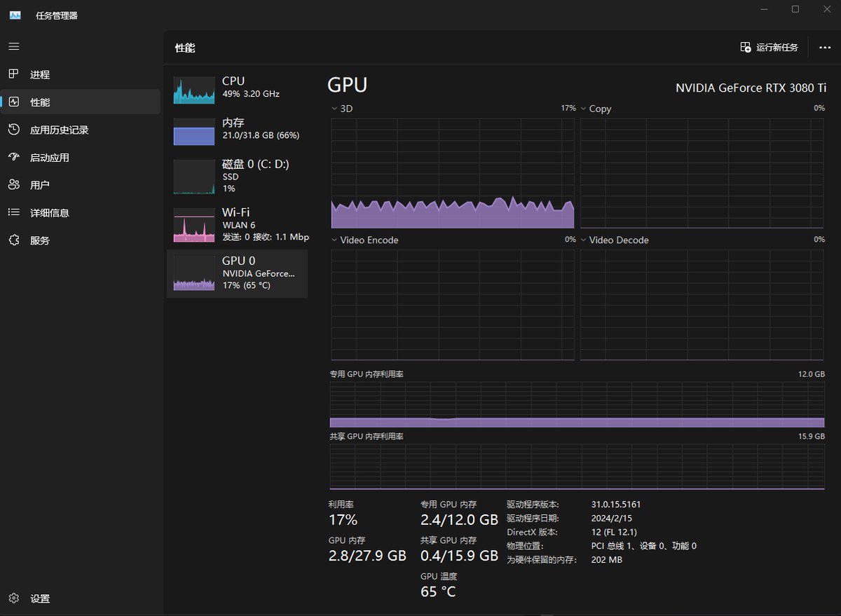This screenshot has width=841, height=616.
Task: Click the 专用 GPU 内存利用率 graph
Action: (x=577, y=404)
